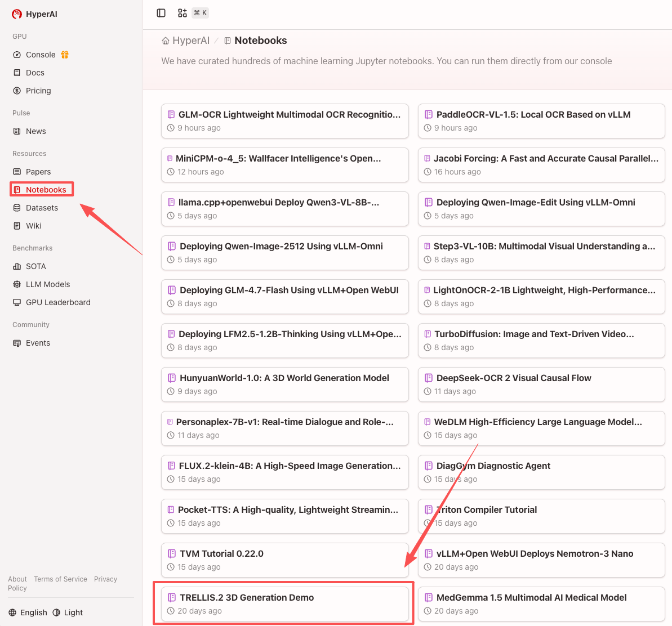The width and height of the screenshot is (672, 626).
Task: Go to Papers in Resources
Action: (38, 172)
